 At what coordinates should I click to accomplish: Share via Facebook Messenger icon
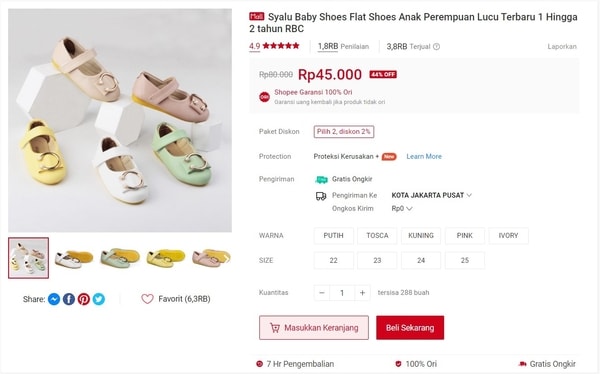coord(54,299)
